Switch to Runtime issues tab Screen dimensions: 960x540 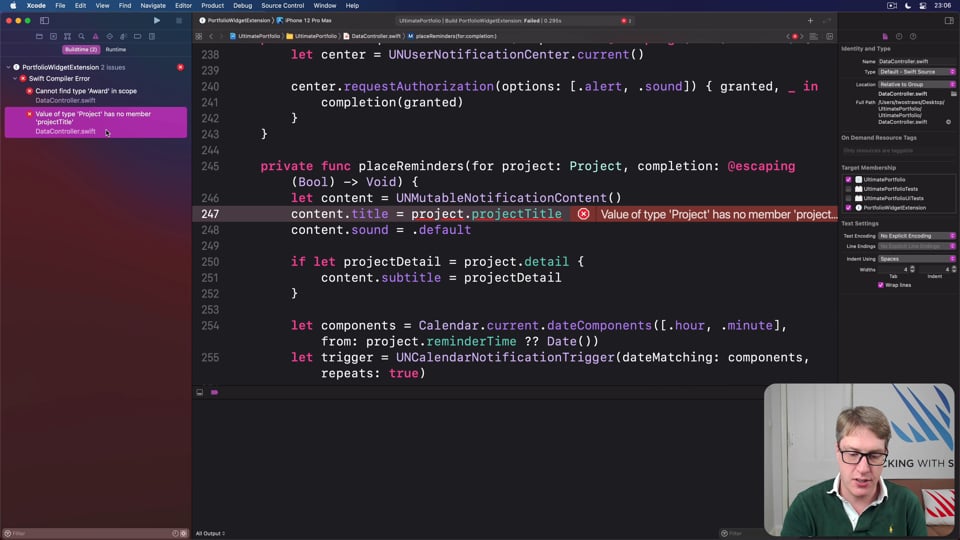[x=116, y=50]
